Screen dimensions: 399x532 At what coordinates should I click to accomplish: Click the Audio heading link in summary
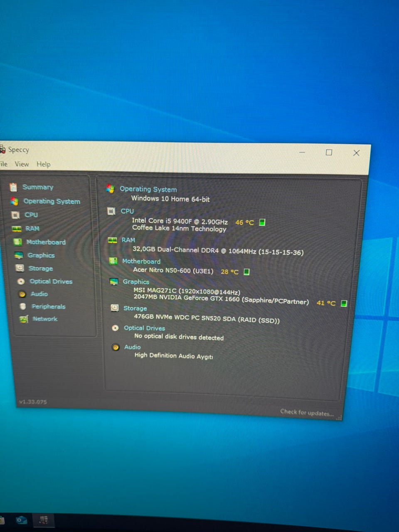point(133,347)
